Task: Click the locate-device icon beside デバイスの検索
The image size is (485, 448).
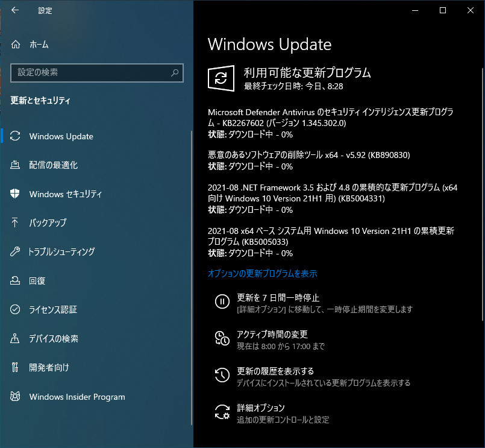Action: (15, 338)
